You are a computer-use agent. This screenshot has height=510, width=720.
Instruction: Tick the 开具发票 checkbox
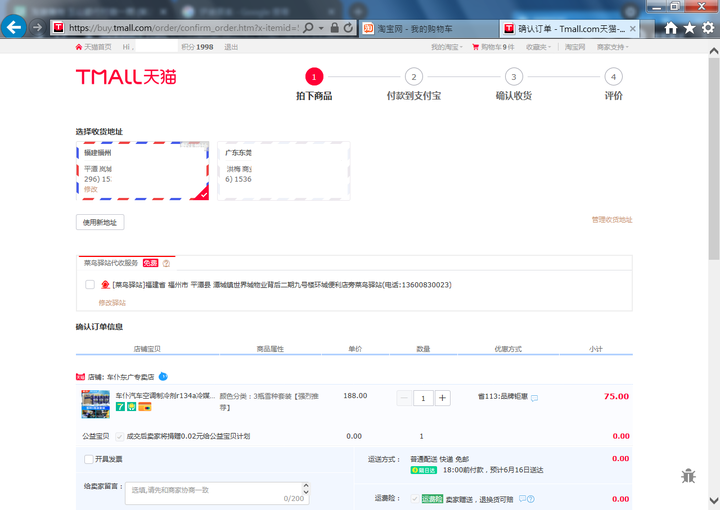89,459
